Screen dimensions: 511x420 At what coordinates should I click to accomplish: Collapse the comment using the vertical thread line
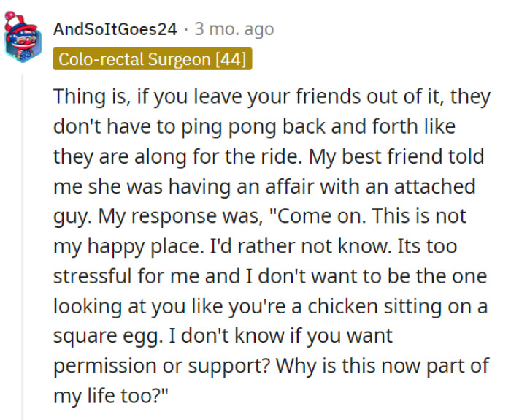coord(23,241)
